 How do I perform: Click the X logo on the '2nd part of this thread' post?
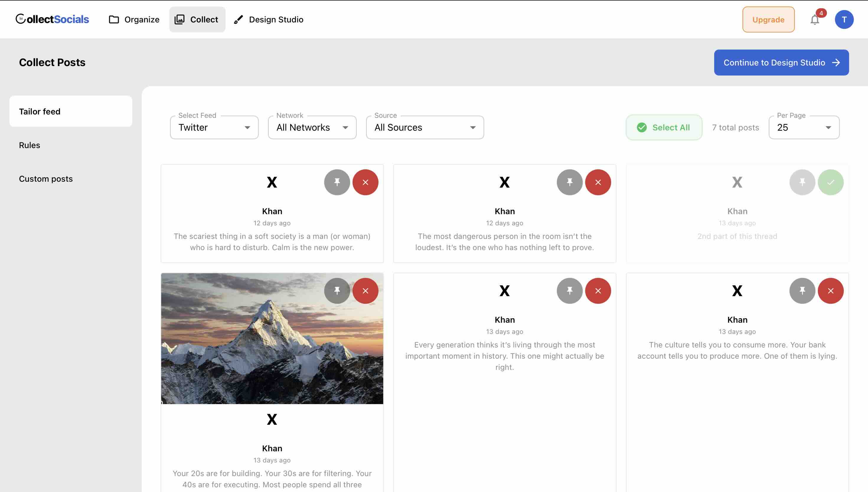click(x=737, y=182)
